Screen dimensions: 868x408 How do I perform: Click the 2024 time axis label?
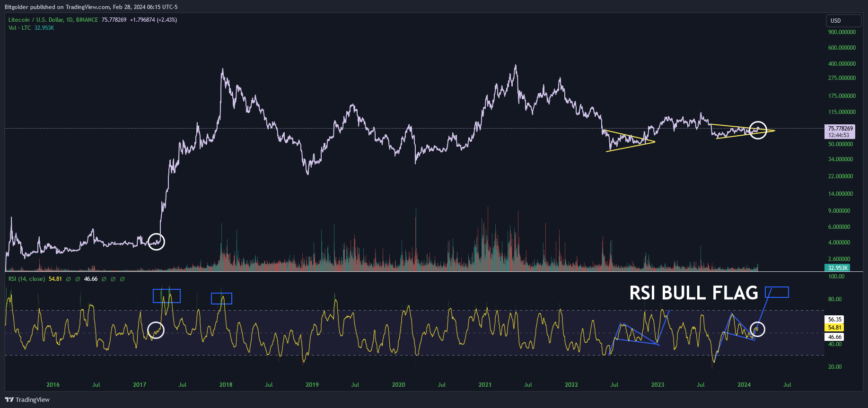pos(744,385)
